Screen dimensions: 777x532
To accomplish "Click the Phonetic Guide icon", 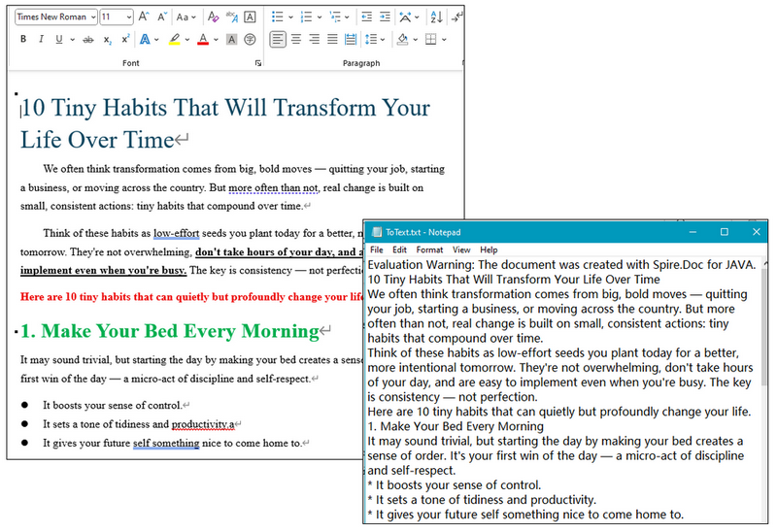I will tap(231, 17).
